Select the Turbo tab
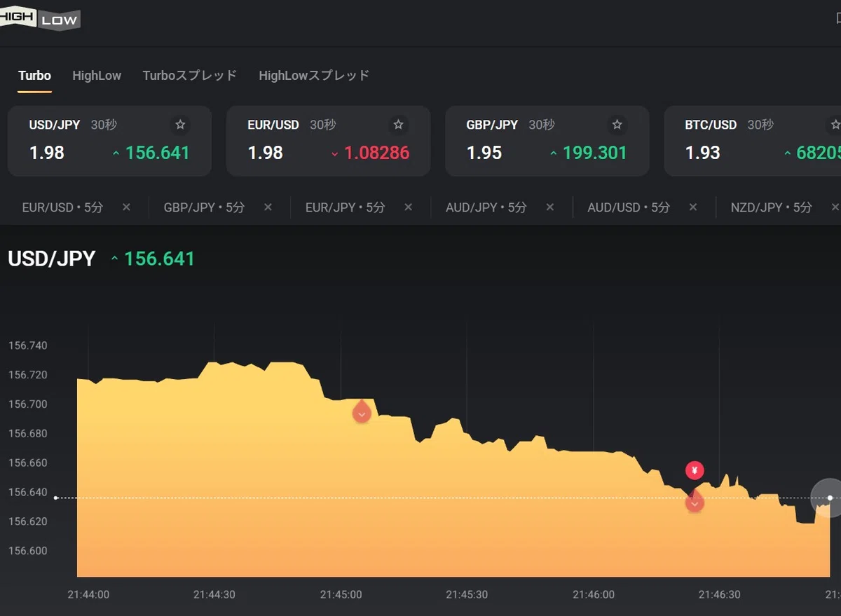This screenshot has width=841, height=616. click(x=34, y=76)
